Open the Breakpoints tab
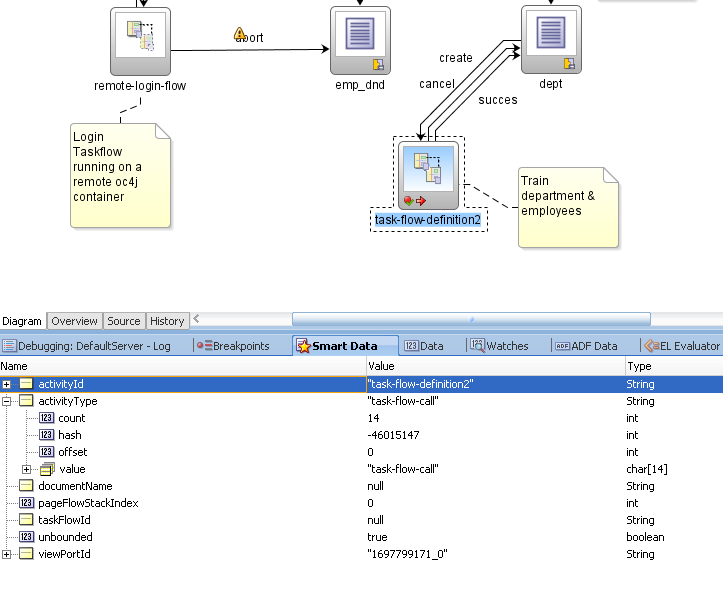The image size is (723, 601). 233,346
